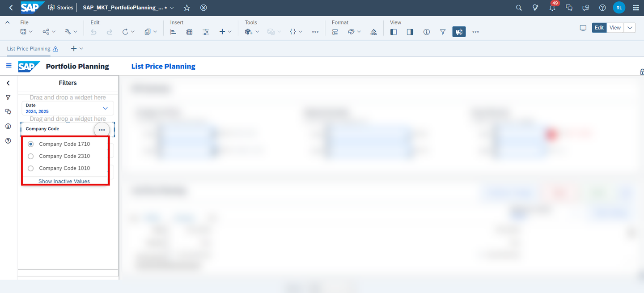Expand the View mode dropdown arrow
Image resolution: width=644 pixels, height=293 pixels.
point(630,28)
